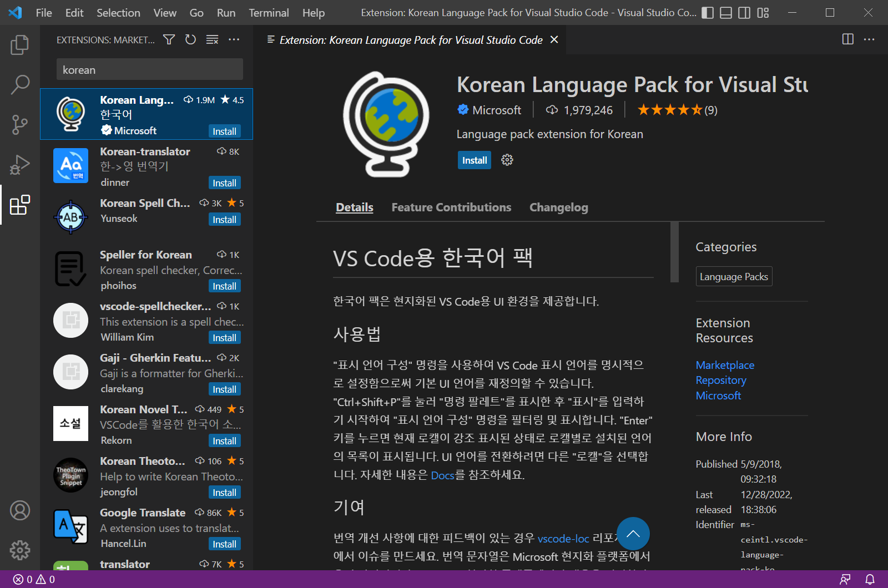Open notifications bell in status bar
The height and width of the screenshot is (588, 888).
tap(870, 580)
